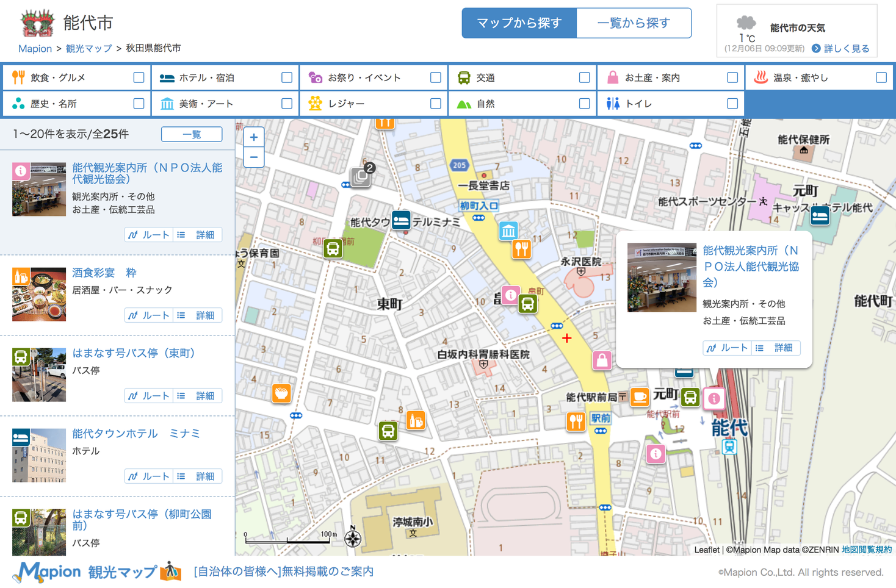
Task: Open the 能代タウンホテル ミナミ thumbnail image
Action: coord(39,455)
